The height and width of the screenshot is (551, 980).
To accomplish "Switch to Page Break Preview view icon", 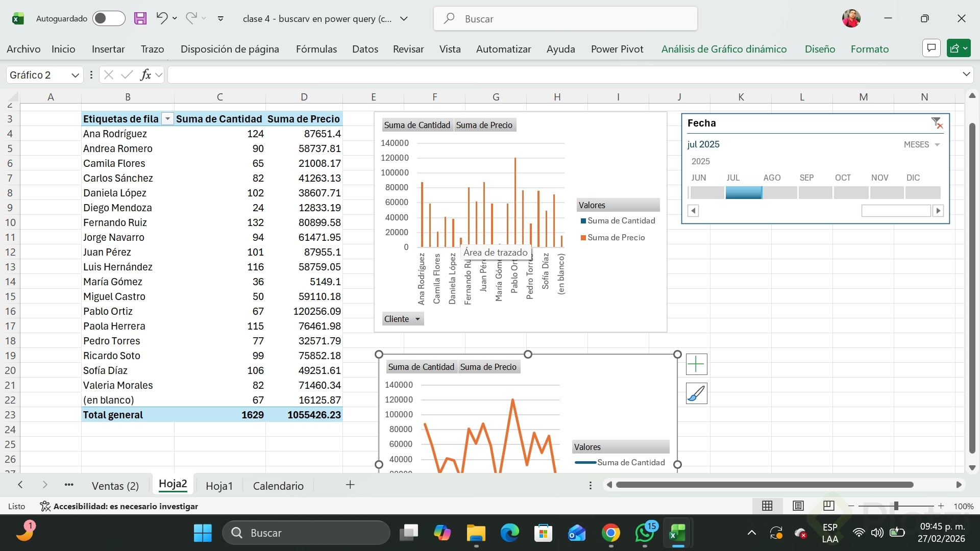I will [x=829, y=506].
